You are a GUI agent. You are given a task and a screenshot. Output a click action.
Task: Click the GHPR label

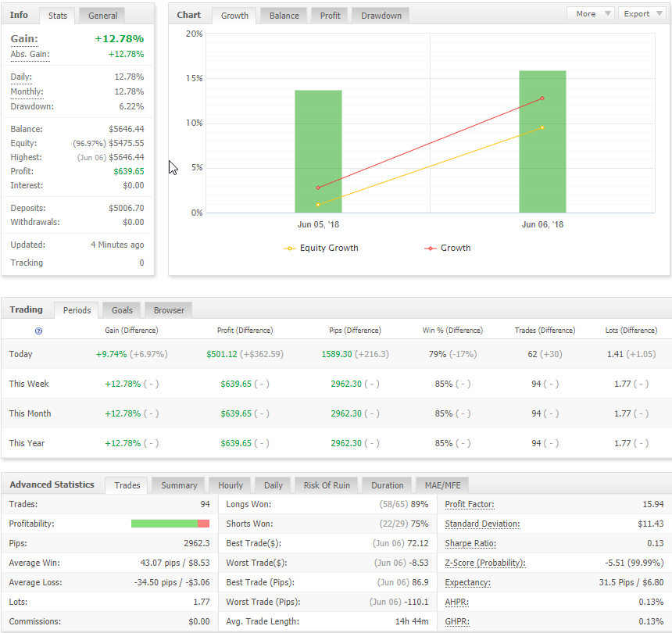click(x=457, y=621)
